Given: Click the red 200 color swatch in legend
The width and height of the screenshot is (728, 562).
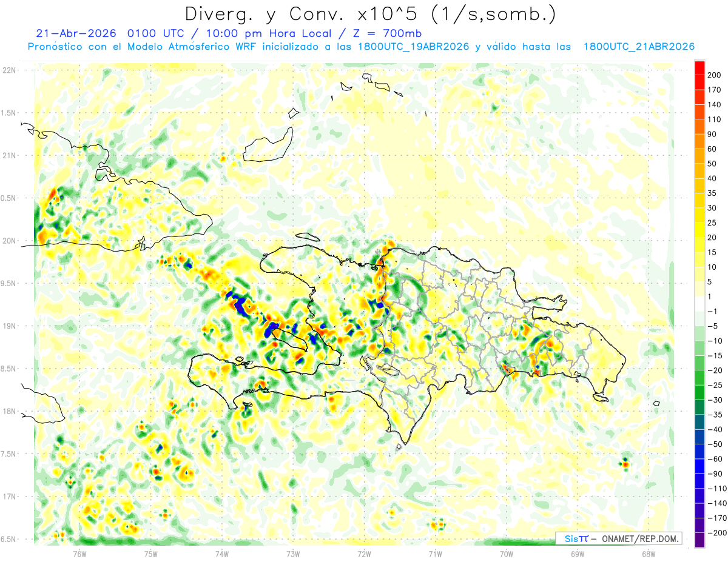Looking at the screenshot, I should (699, 69).
